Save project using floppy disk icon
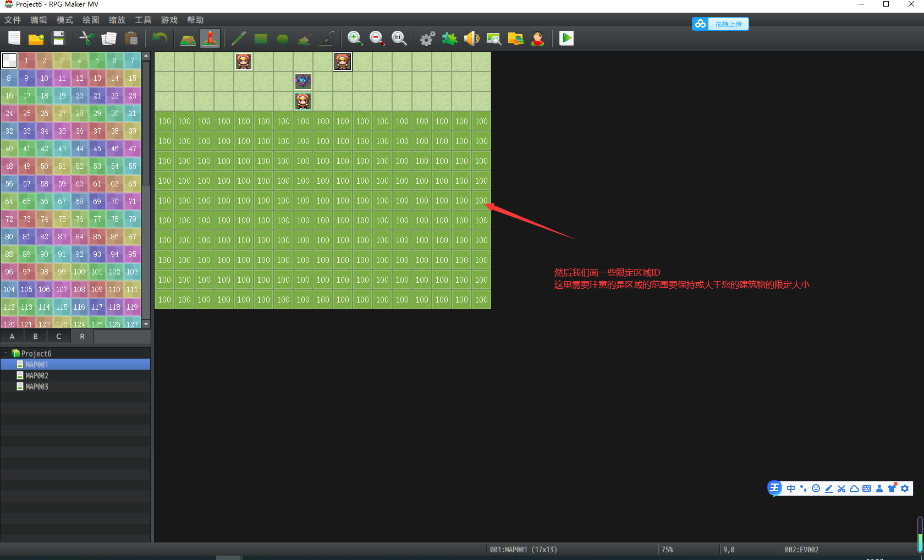The width and height of the screenshot is (924, 560). tap(58, 39)
